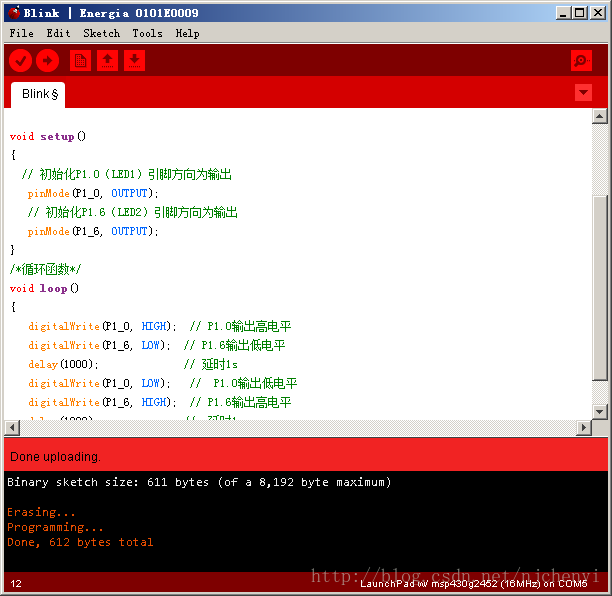Click the Verify checkmark icon
The height and width of the screenshot is (596, 612).
click(20, 61)
